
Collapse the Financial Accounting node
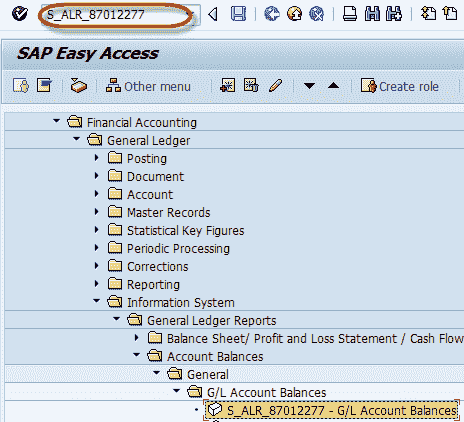tap(57, 121)
